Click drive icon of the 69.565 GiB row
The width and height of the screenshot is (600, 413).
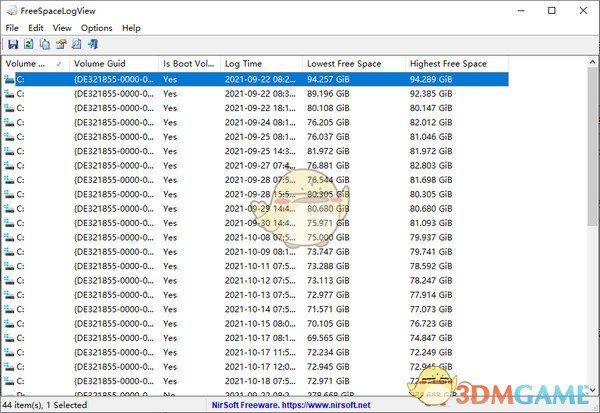[x=9, y=338]
